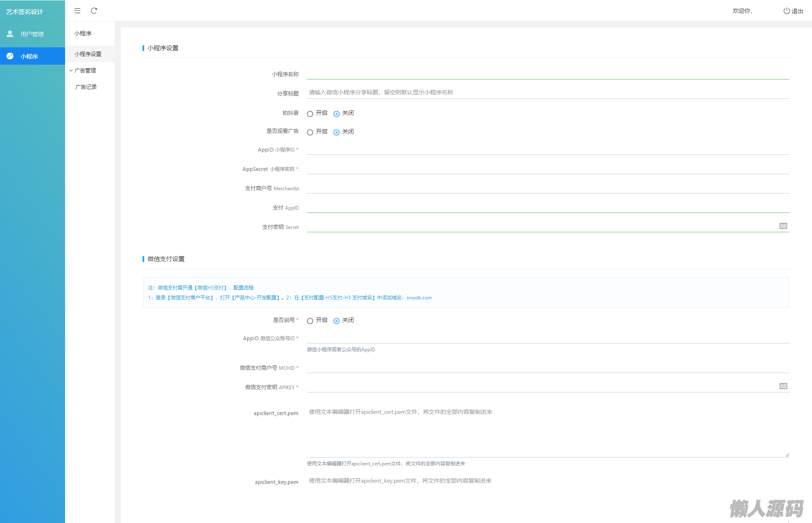Focus the 分享标题 text field
Screen dimensions: 812x523
[x=547, y=93]
